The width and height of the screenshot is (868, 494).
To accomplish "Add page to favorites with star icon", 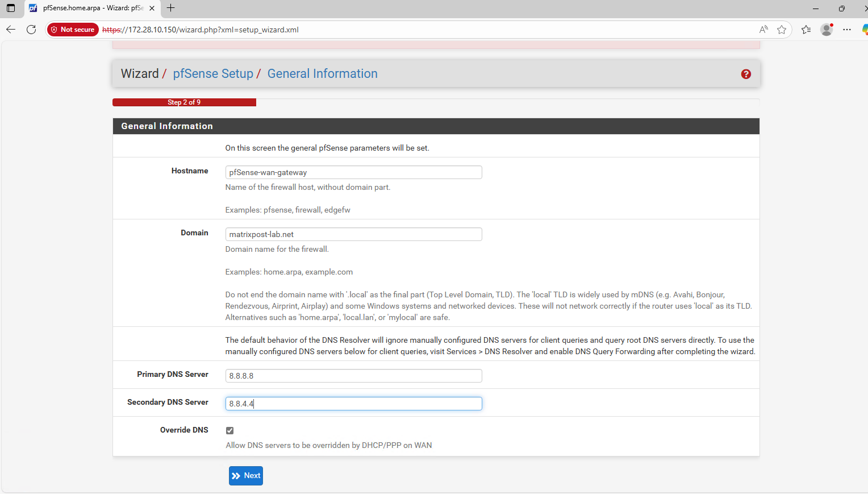I will coord(782,30).
